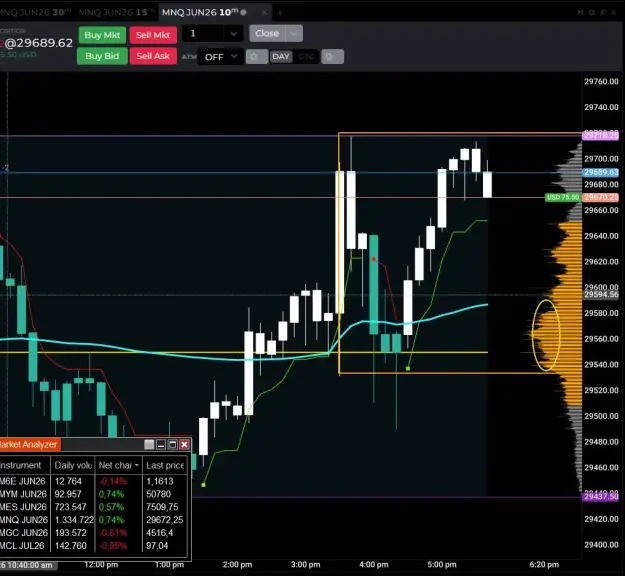This screenshot has height=576, width=625.
Task: Click the Last price column header
Action: 165,465
